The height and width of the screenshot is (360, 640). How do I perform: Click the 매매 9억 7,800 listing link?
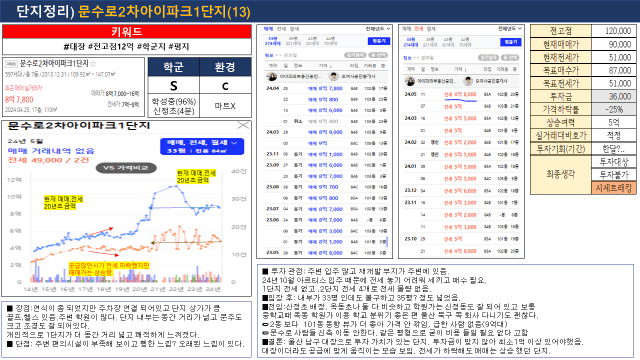click(325, 88)
